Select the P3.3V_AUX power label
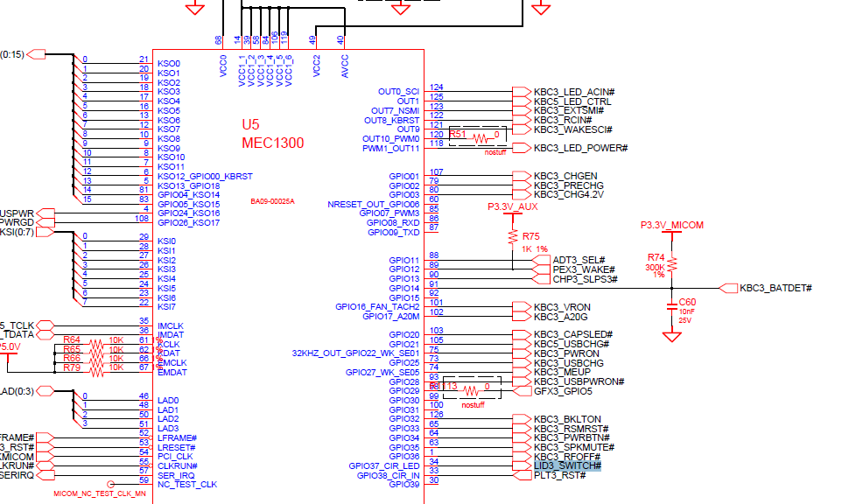 (512, 206)
